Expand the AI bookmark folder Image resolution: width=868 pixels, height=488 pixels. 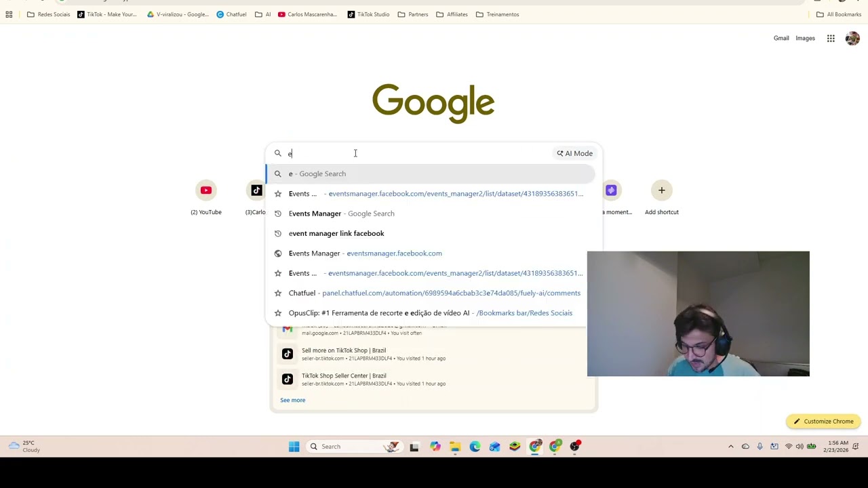pos(263,14)
